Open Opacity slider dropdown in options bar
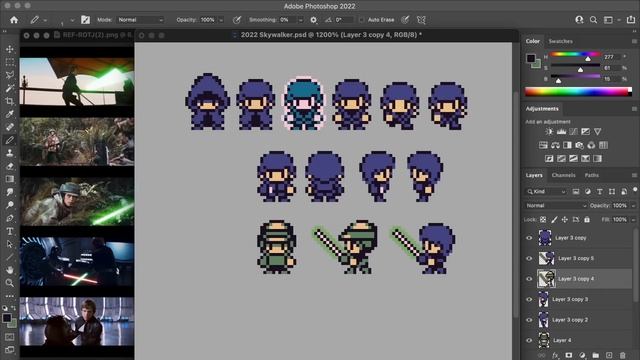The width and height of the screenshot is (640, 360). coord(221,20)
